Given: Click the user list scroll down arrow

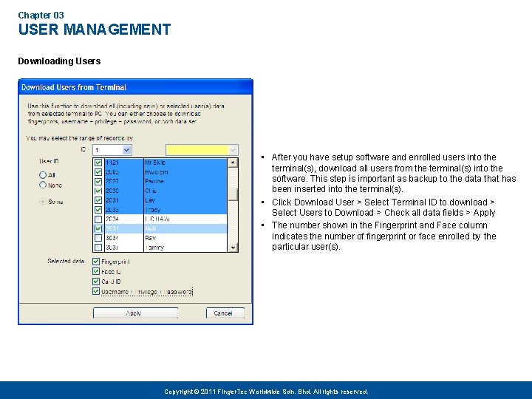Looking at the screenshot, I should click(233, 248).
